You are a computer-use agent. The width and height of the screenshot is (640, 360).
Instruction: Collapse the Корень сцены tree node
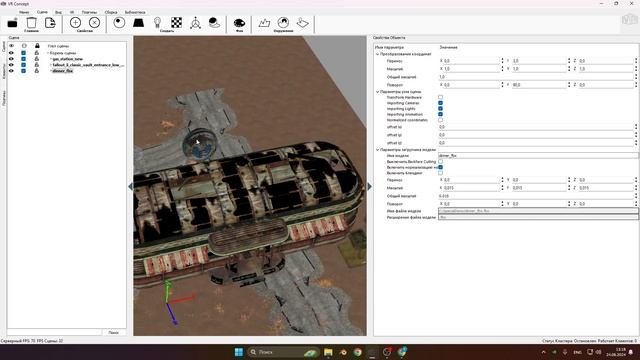coord(48,53)
